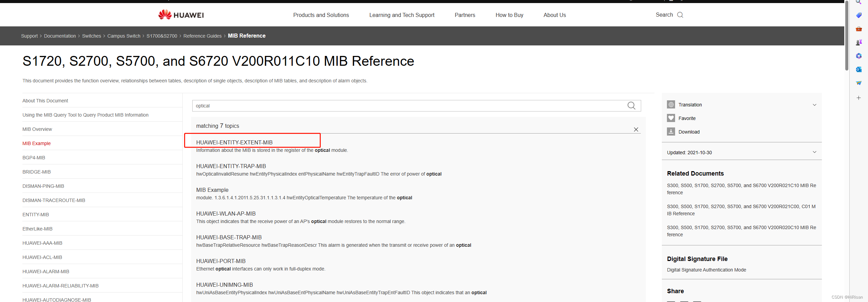Open ENTITY-MIB topic
Viewport: 868px width, 302px height.
36,215
